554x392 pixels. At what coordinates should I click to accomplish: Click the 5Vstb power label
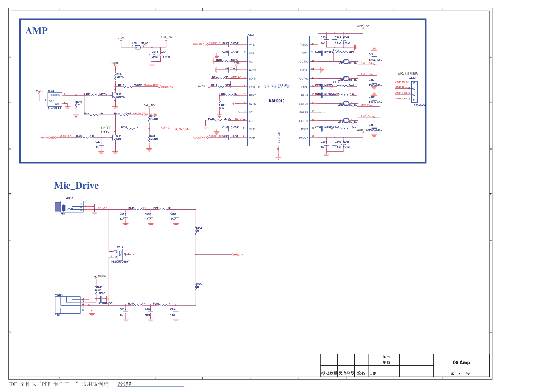click(x=39, y=91)
